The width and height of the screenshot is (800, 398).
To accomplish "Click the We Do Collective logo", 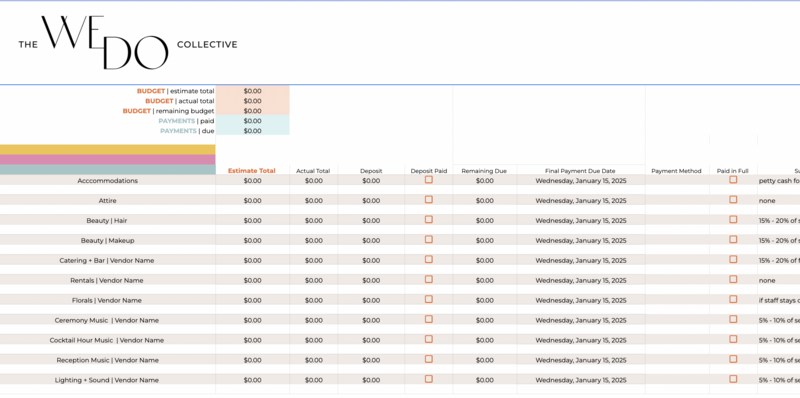I will point(128,43).
